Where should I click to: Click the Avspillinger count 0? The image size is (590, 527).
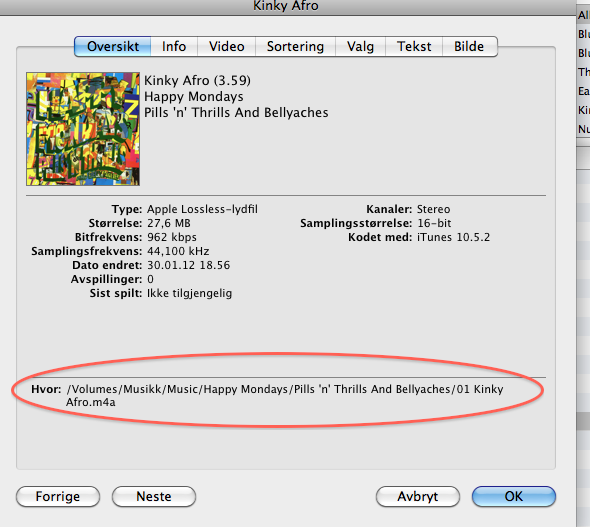(x=150, y=279)
